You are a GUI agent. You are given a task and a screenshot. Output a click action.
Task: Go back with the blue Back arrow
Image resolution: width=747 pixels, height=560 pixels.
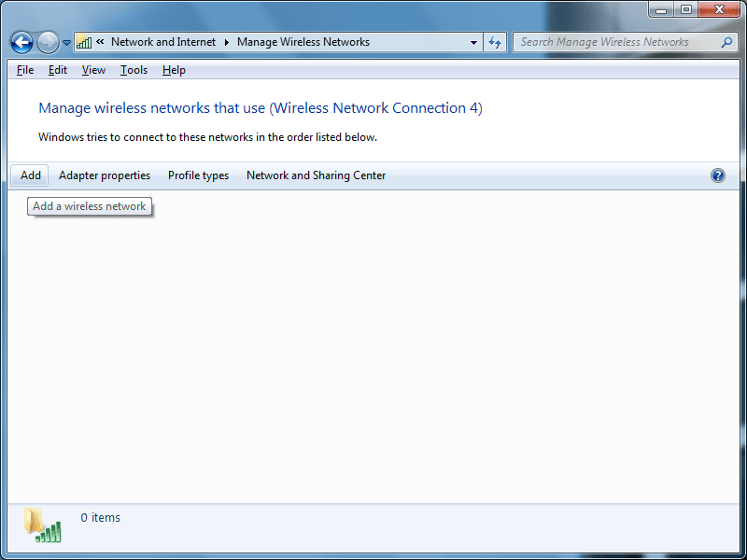[x=21, y=42]
